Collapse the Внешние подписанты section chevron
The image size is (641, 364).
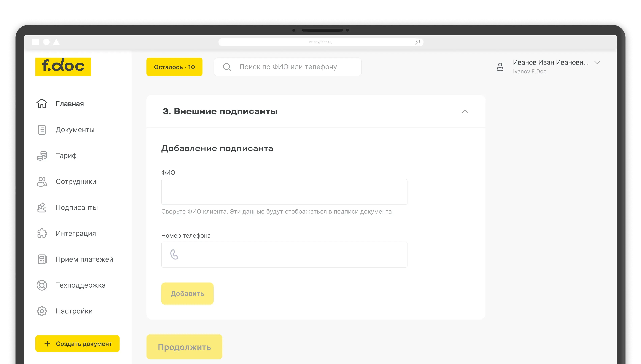tap(465, 112)
